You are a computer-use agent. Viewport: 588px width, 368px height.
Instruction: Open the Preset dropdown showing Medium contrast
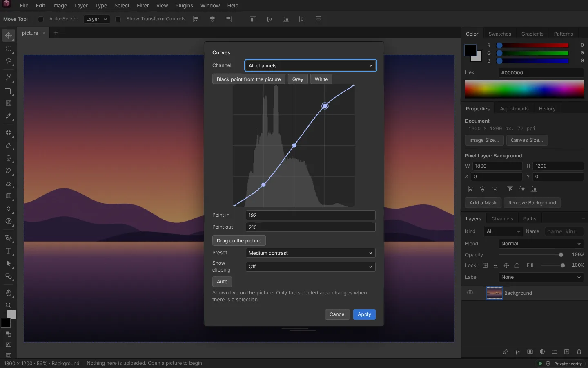(311, 253)
